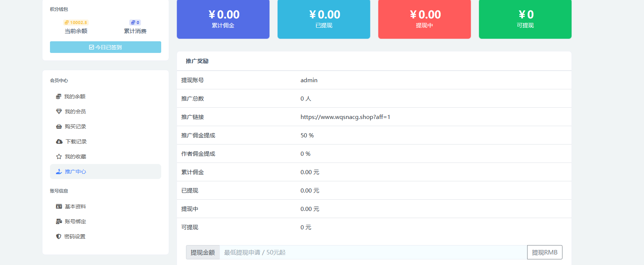Focus the 提现金额 input field
The height and width of the screenshot is (265, 644).
coord(373,252)
